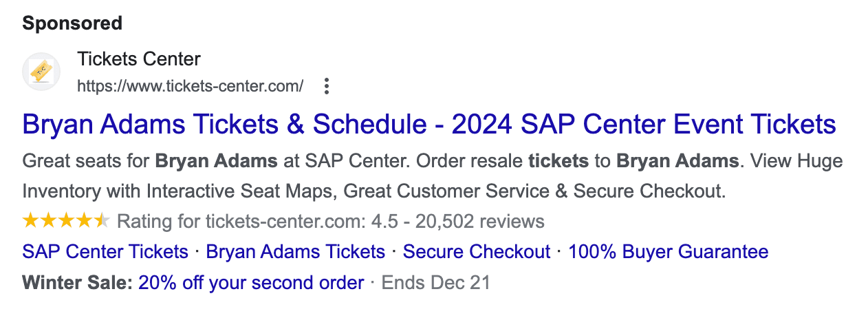Click the Tickets Center favicon icon
This screenshot has width=868, height=318.
coord(41,72)
